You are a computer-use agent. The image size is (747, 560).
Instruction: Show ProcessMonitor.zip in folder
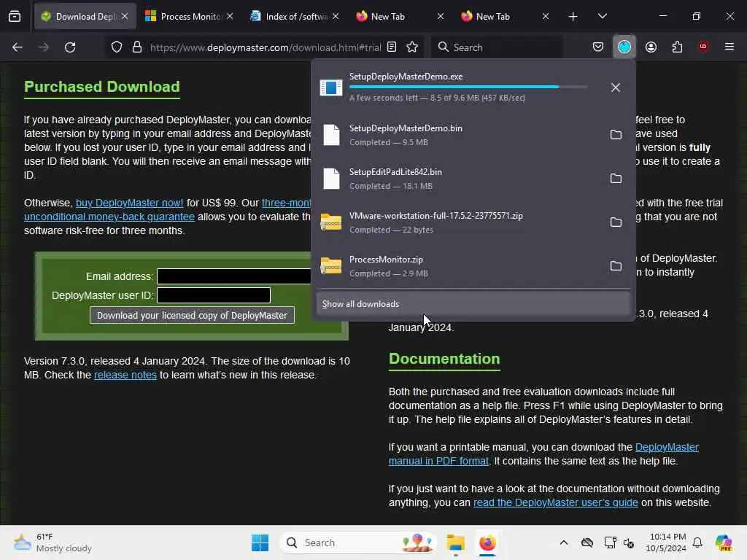pyautogui.click(x=616, y=266)
